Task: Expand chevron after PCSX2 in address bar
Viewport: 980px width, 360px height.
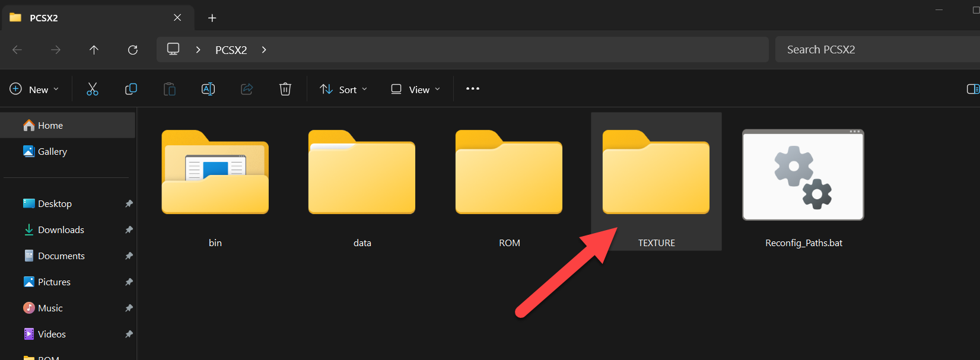Action: (x=264, y=50)
